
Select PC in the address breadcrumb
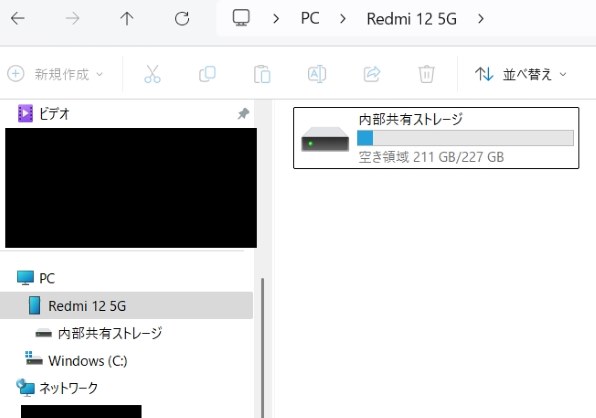(x=310, y=18)
